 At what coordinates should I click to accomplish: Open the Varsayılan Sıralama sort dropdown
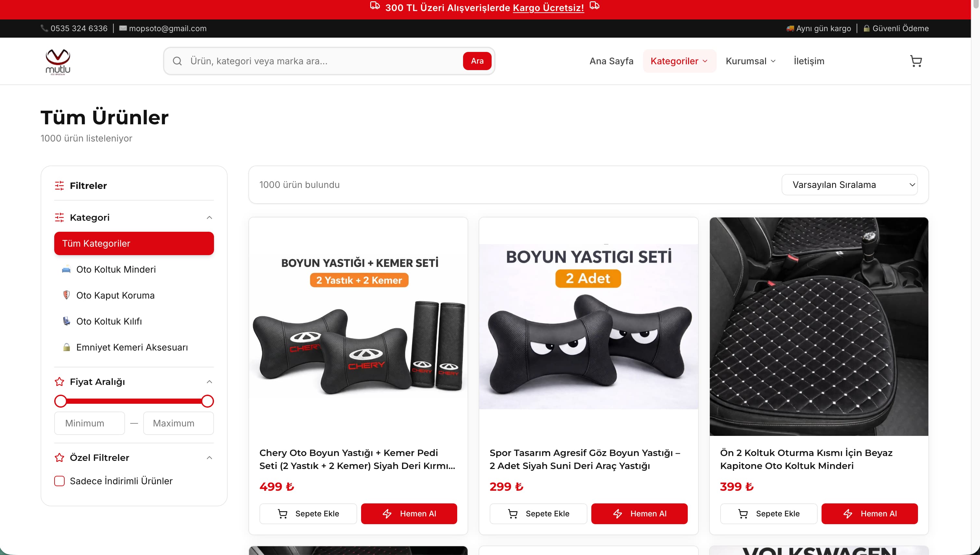[849, 185]
